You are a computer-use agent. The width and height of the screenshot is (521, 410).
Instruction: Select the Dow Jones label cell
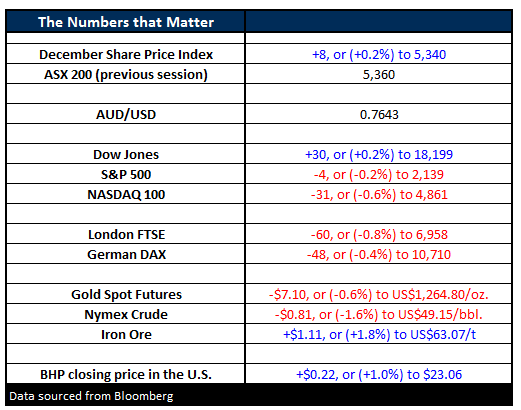(x=126, y=154)
